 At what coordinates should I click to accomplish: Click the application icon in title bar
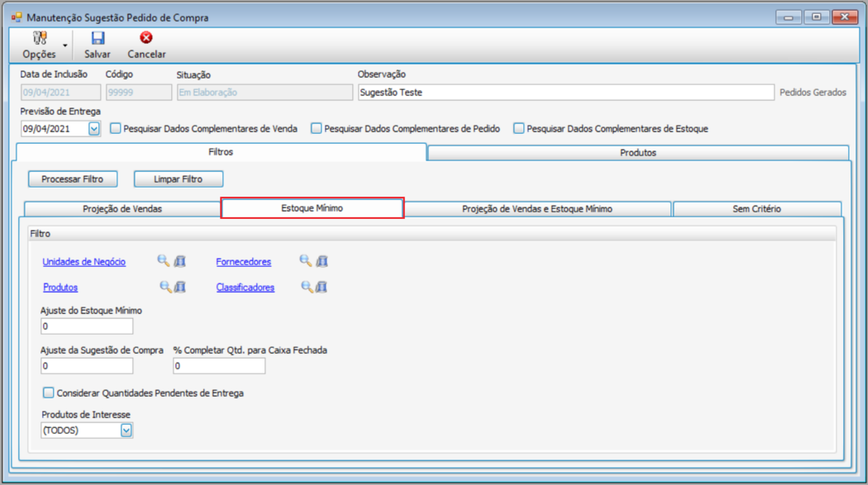pyautogui.click(x=16, y=17)
